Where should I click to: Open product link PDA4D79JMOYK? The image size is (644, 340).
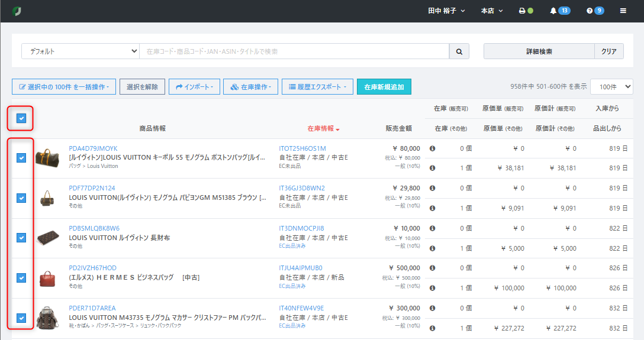94,148
